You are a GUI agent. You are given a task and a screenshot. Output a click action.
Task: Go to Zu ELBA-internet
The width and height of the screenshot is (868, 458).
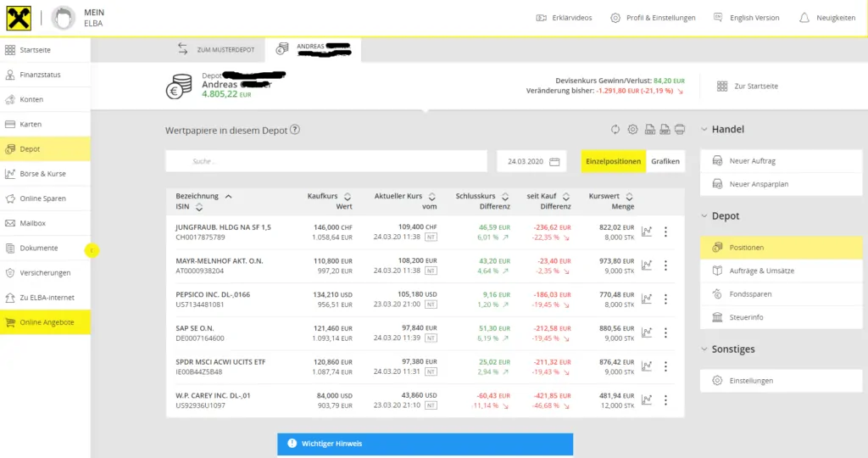coord(46,298)
